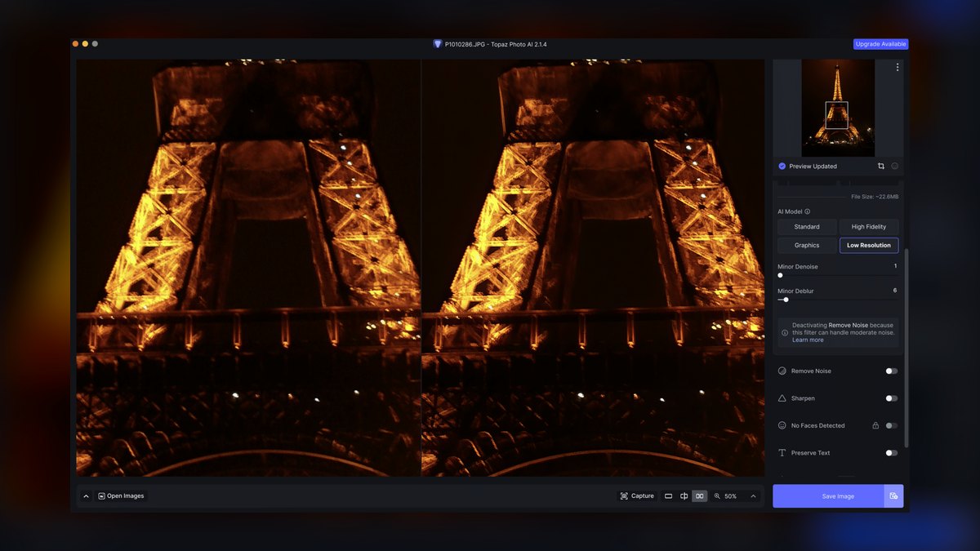Click the Sharpen triangle icon
980x551 pixels.
click(x=782, y=398)
